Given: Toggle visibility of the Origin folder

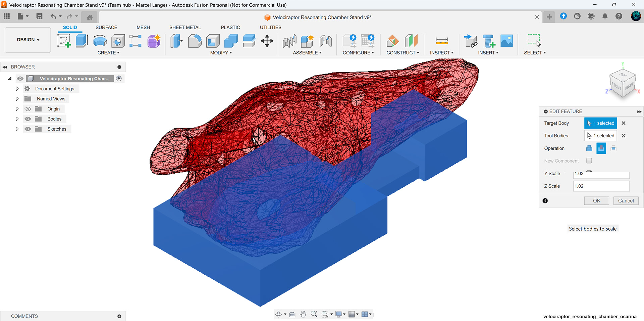Looking at the screenshot, I should [x=28, y=109].
